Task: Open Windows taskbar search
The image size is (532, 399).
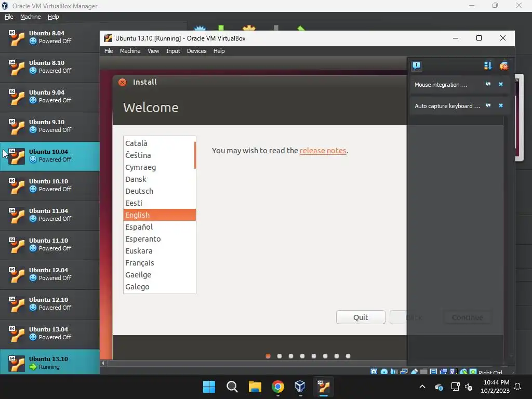Action: click(232, 387)
